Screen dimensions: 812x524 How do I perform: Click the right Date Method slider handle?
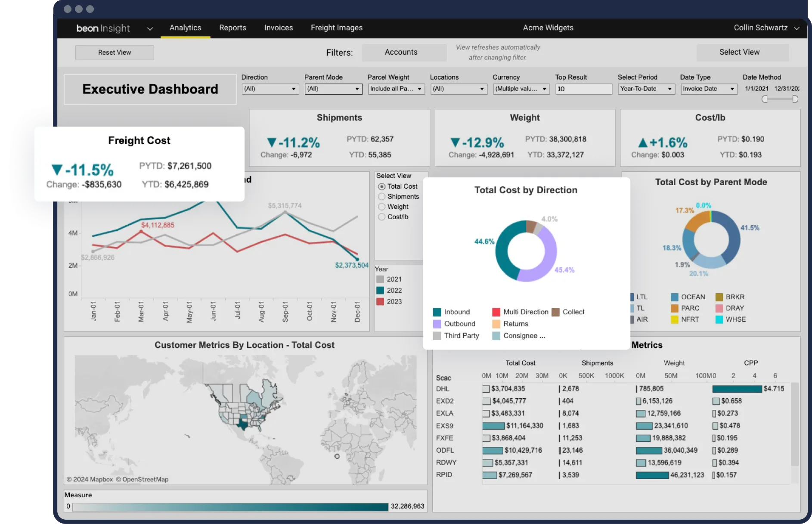795,99
